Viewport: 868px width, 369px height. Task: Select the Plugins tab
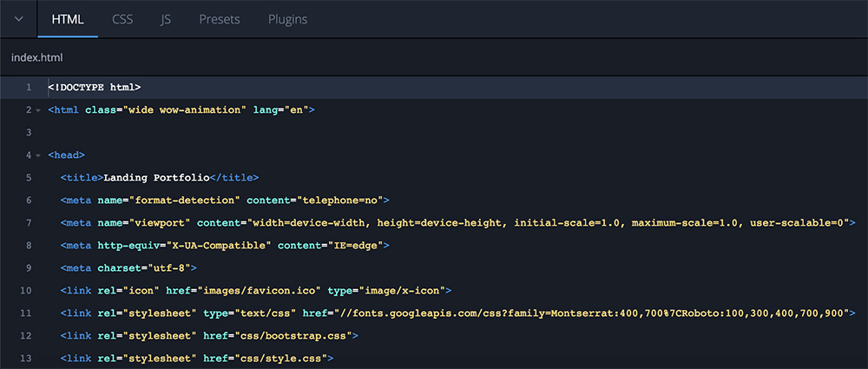click(x=287, y=19)
